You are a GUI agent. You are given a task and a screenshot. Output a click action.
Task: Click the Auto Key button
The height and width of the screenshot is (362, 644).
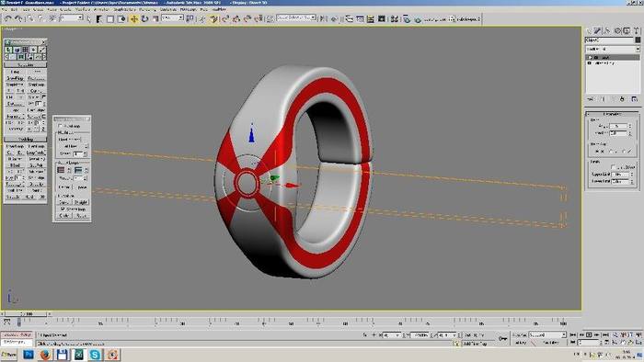521,335
